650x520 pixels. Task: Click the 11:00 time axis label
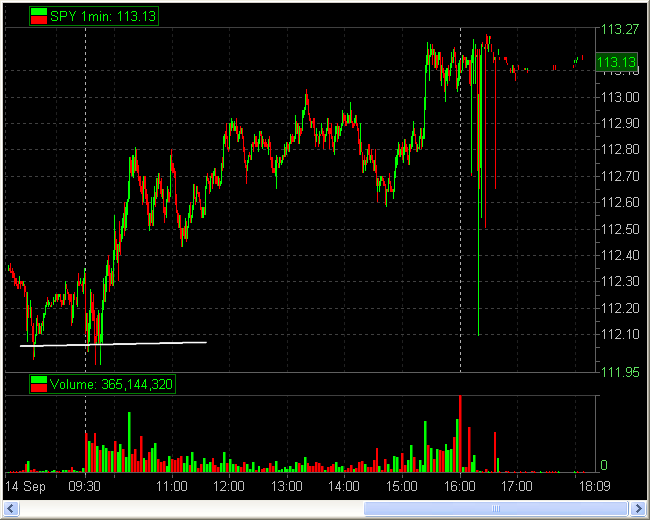(x=172, y=486)
